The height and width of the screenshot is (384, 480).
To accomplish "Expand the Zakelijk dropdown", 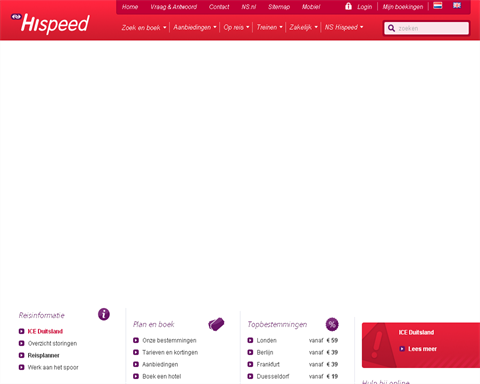I will [303, 27].
